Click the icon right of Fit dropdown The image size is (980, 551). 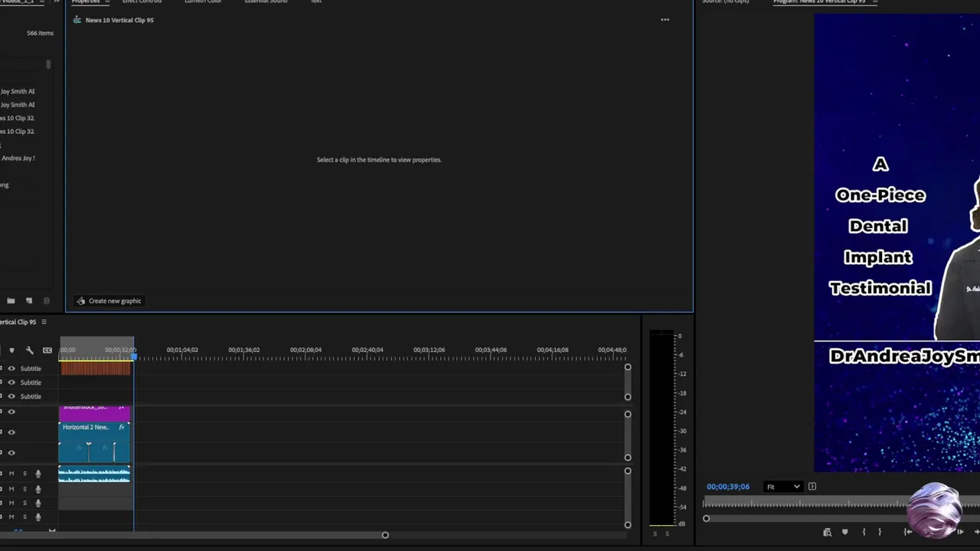(812, 487)
